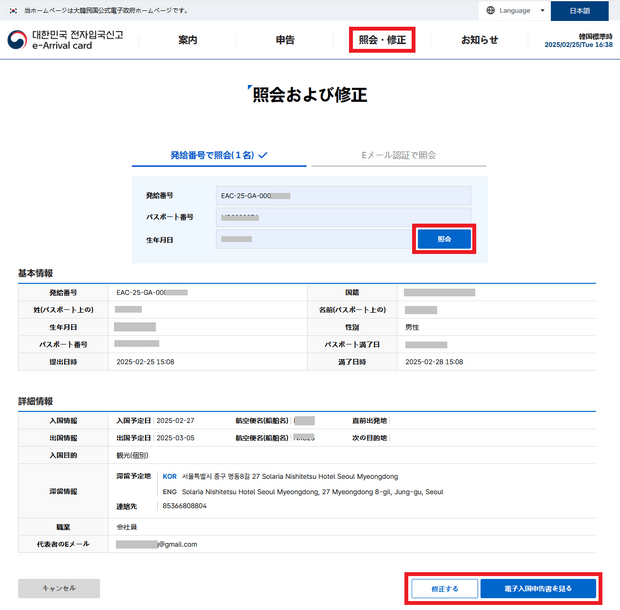Open the お知らせ menu

[480, 40]
